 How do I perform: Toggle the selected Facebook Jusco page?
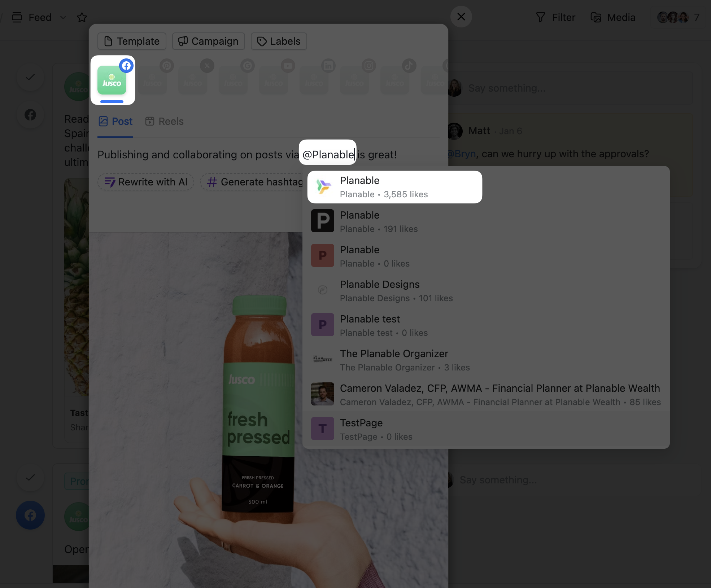pyautogui.click(x=113, y=80)
